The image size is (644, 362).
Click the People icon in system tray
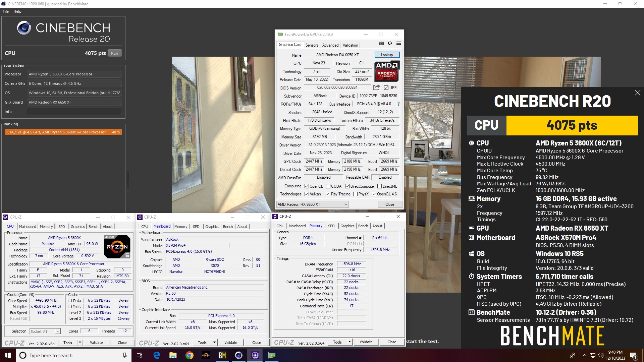click(573, 355)
